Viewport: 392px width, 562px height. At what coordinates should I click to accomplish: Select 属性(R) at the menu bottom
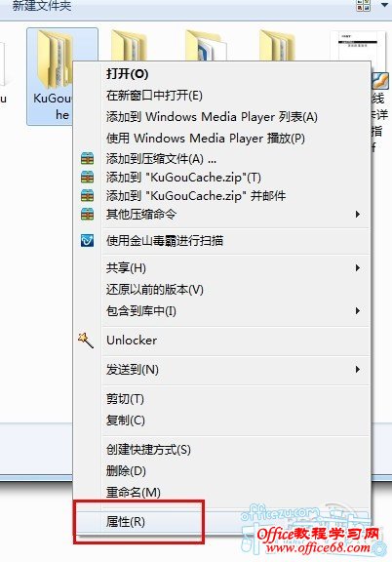[126, 522]
